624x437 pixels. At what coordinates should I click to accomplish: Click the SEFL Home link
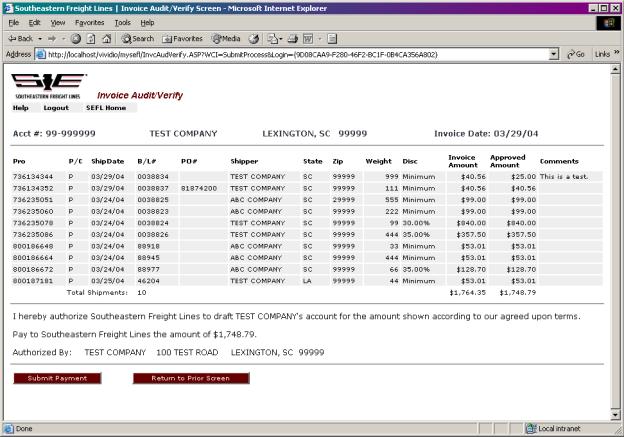click(106, 107)
